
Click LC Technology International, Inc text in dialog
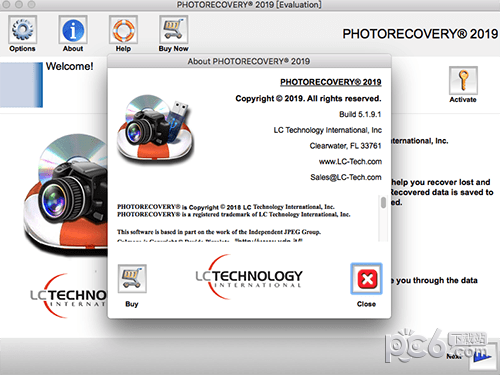[328, 130]
